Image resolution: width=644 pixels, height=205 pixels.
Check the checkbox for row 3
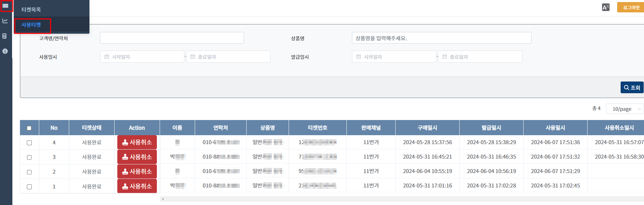(x=29, y=157)
